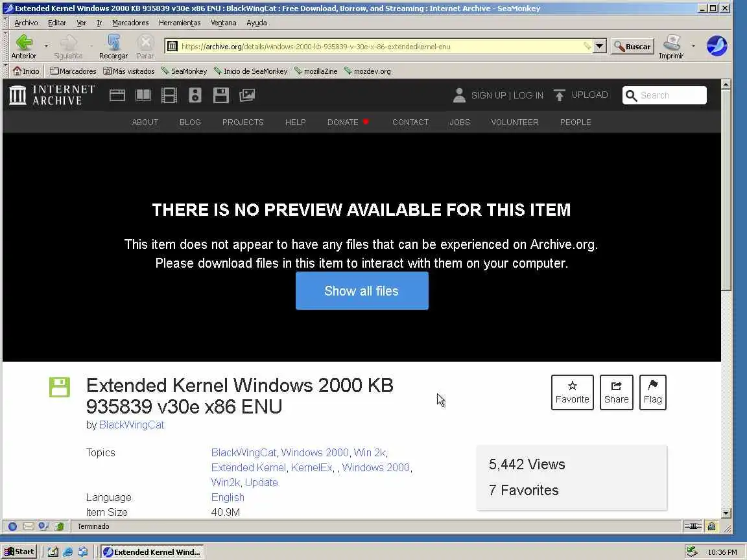This screenshot has width=747, height=560.
Task: Open the mozillaZine bookmark
Action: [315, 71]
